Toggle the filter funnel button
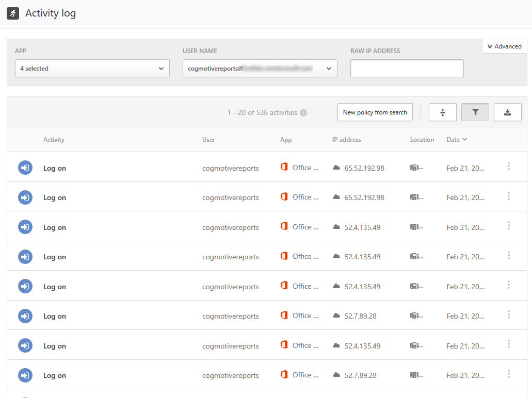532x398 pixels. (475, 112)
